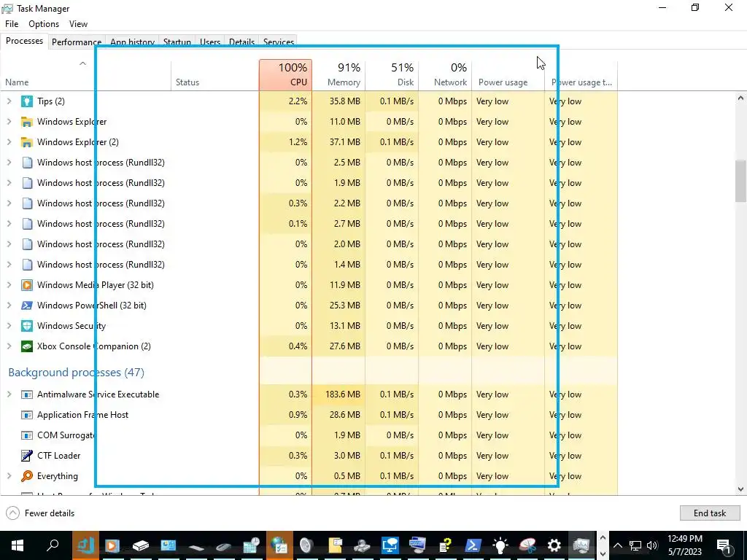This screenshot has height=560, width=747.
Task: Open the Tips lightbulb taskbar icon
Action: click(500, 545)
